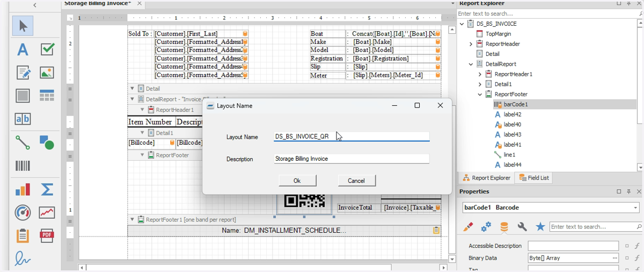Focus the Layout Name text field
The height and width of the screenshot is (272, 644).
(x=352, y=137)
